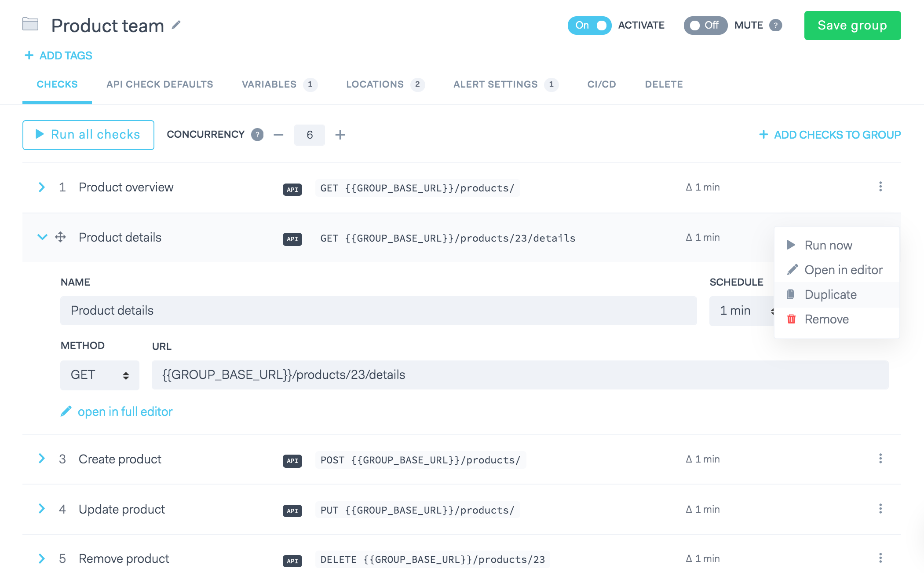Screen dimensions: 924x573
Task: Click the open in full editor link
Action: pyautogui.click(x=125, y=411)
